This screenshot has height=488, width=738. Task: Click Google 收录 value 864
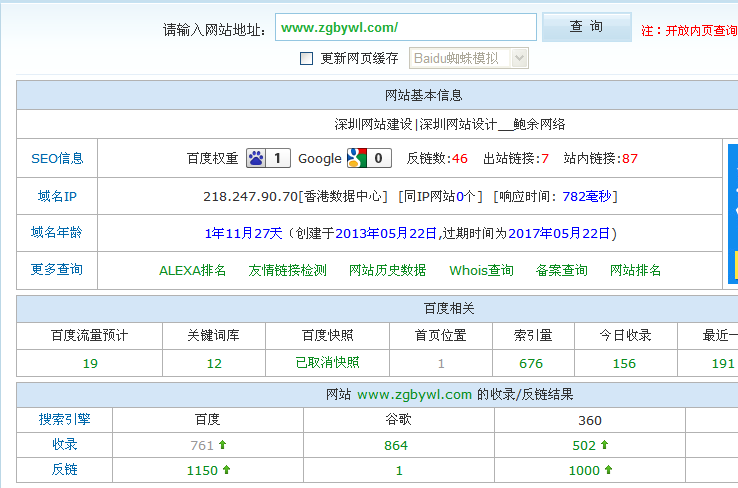point(396,445)
